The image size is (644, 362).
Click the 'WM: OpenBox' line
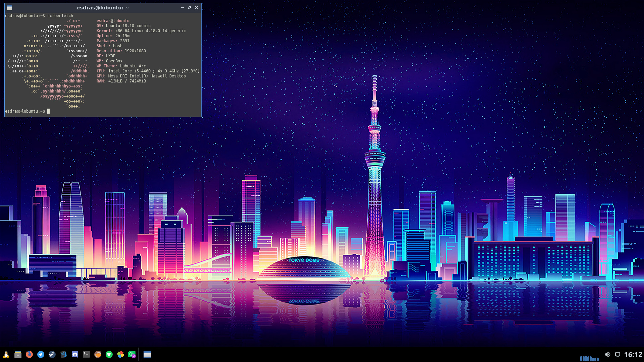pyautogui.click(x=109, y=61)
